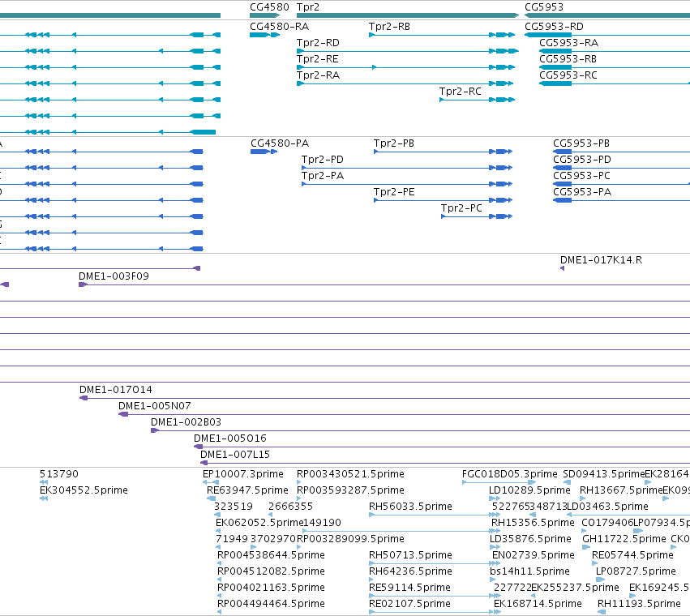Screen dimensions: 690x616
Task: Click EST RH13667.5prime
Action: coord(621,490)
